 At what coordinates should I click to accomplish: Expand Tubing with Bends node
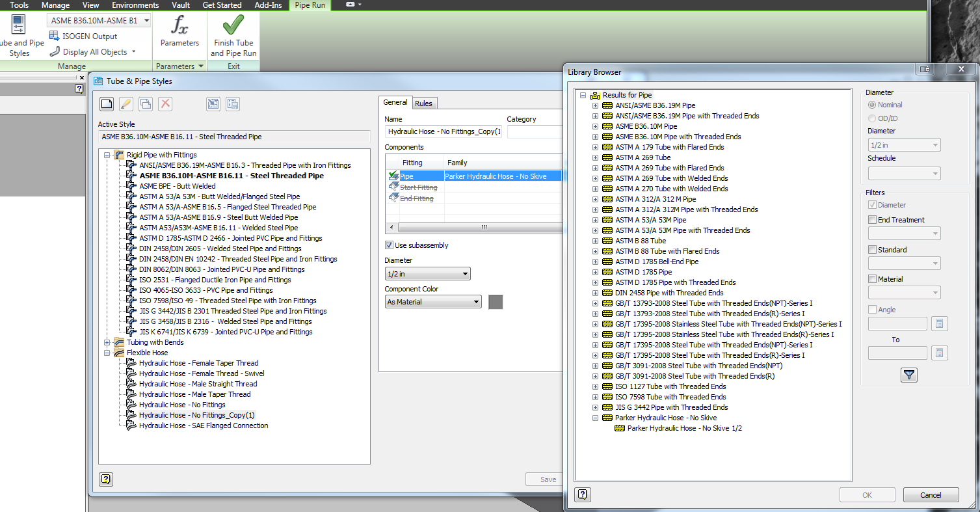click(x=107, y=342)
